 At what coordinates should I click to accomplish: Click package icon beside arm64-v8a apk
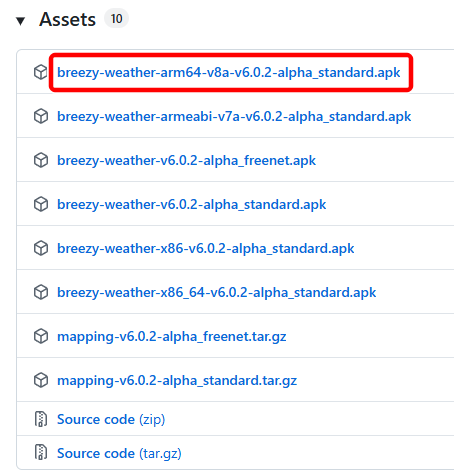[x=41, y=72]
